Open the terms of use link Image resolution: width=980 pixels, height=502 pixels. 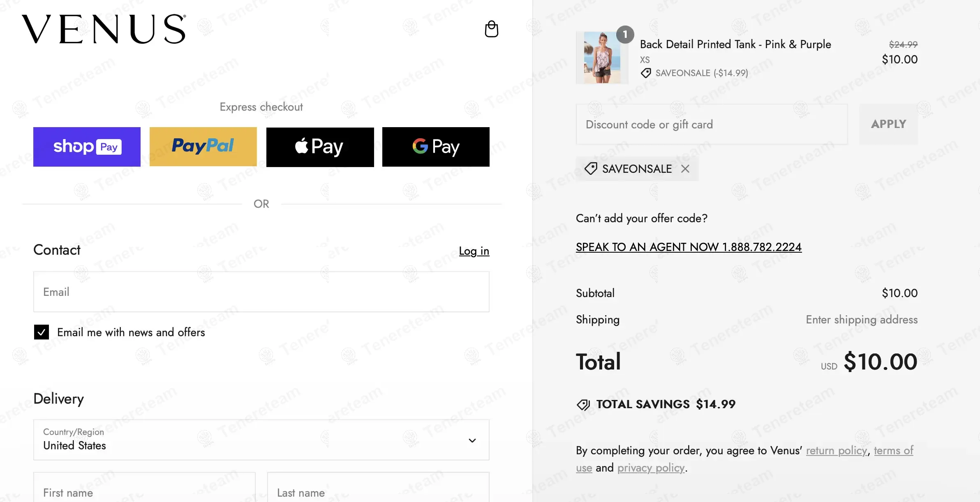[893, 451]
